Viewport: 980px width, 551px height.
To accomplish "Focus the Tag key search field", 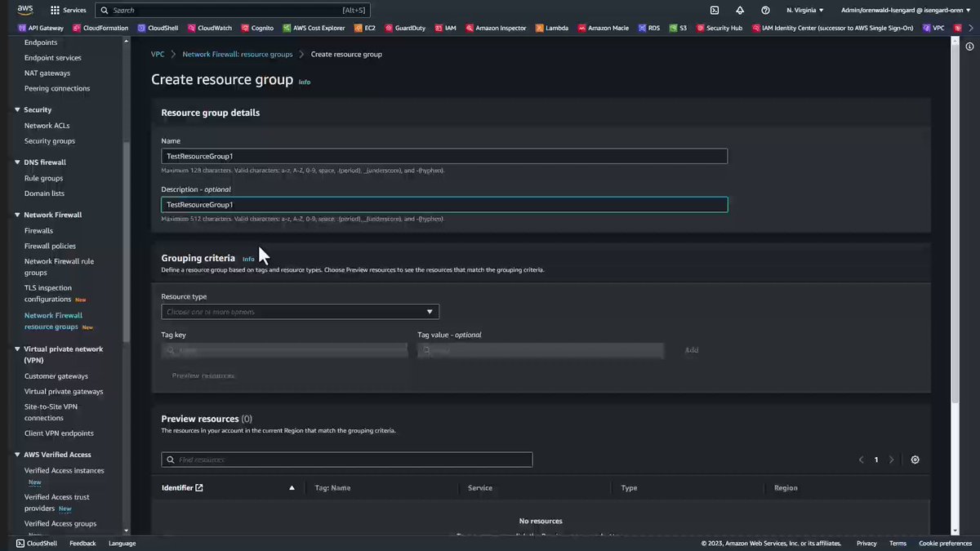I will (284, 350).
